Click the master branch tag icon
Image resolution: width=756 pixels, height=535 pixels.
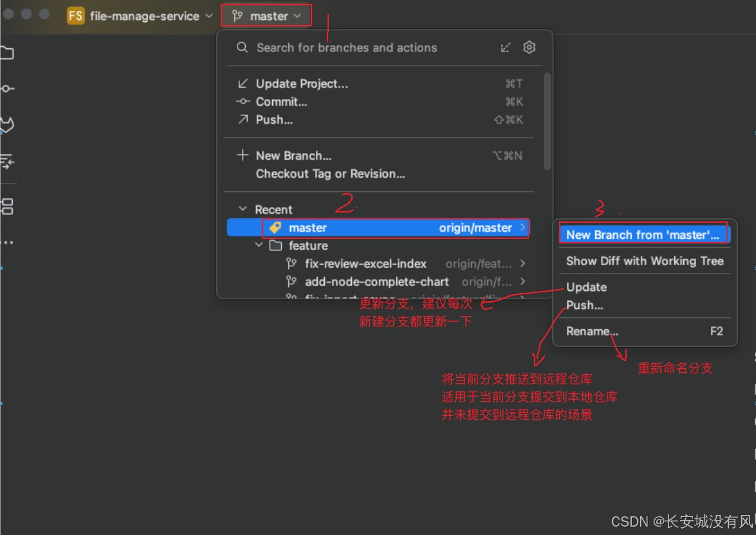pyautogui.click(x=275, y=227)
